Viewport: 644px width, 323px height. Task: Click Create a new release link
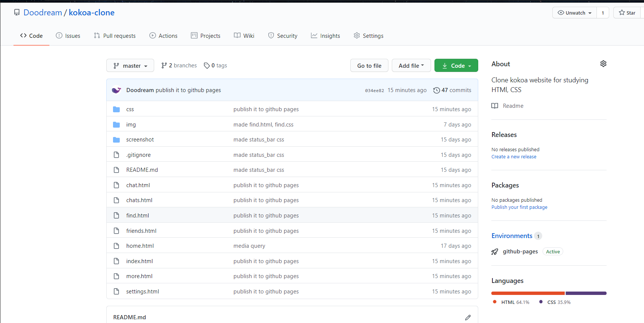pos(514,157)
